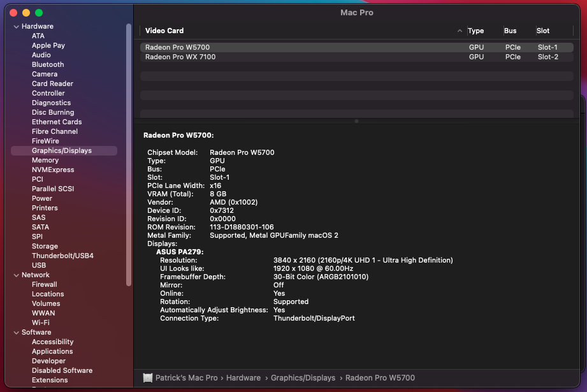Viewport: 587px width, 392px height.
Task: Open Locations under Network
Action: [48, 294]
